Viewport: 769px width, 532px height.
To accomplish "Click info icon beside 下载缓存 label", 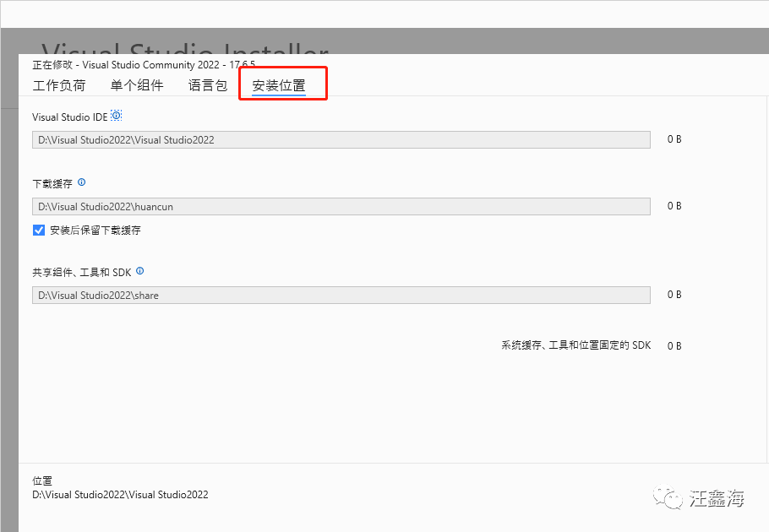I will 81,182.
